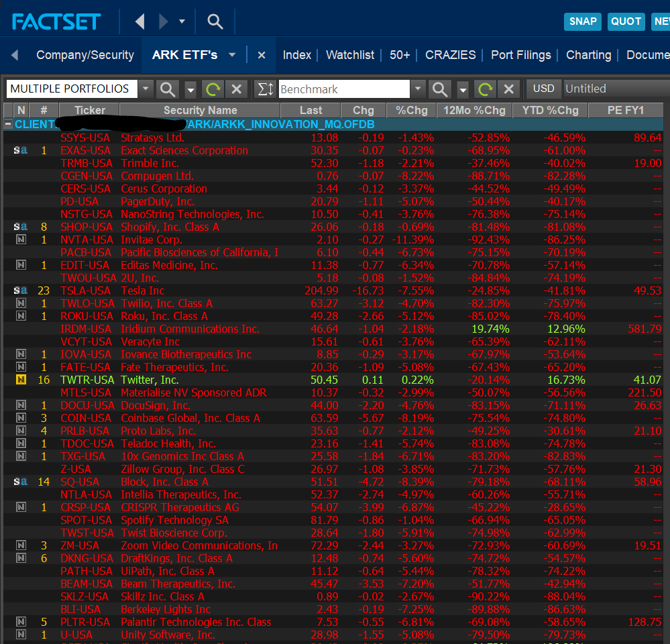Click the SNAP button

click(583, 21)
